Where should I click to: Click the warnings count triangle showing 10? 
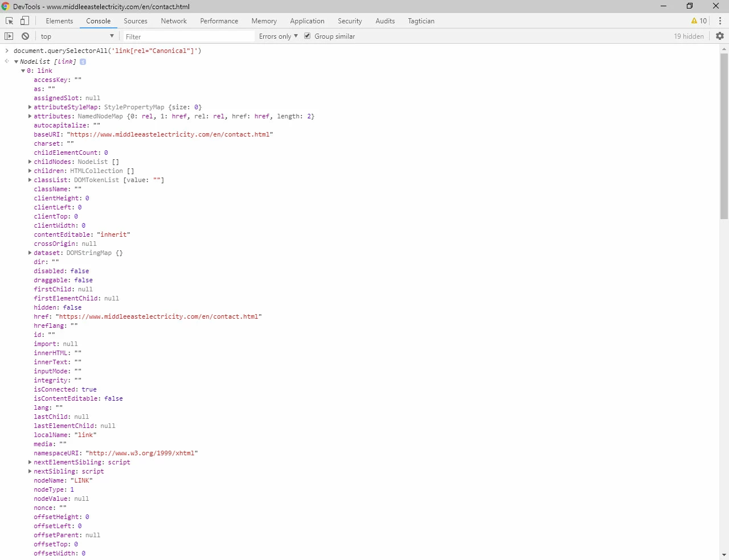pyautogui.click(x=699, y=21)
